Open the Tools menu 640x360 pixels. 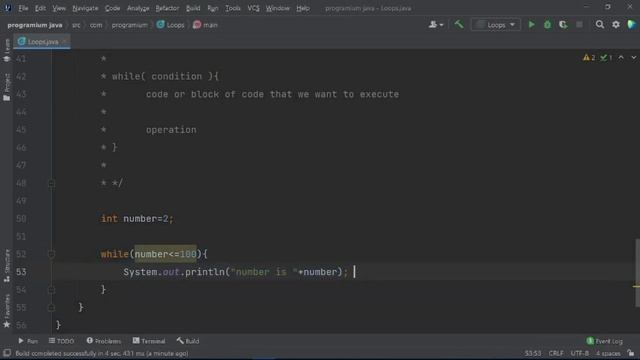click(x=233, y=8)
